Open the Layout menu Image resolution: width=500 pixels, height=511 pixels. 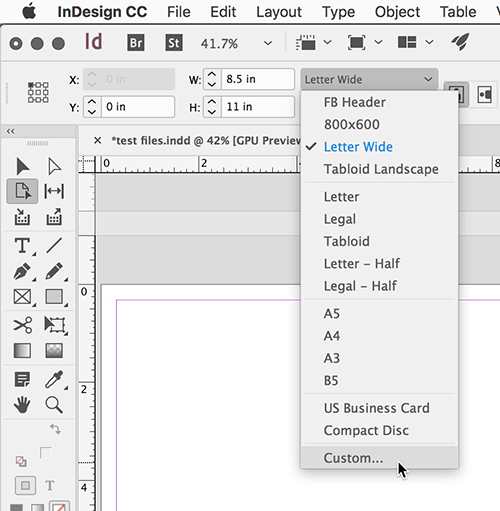279,12
